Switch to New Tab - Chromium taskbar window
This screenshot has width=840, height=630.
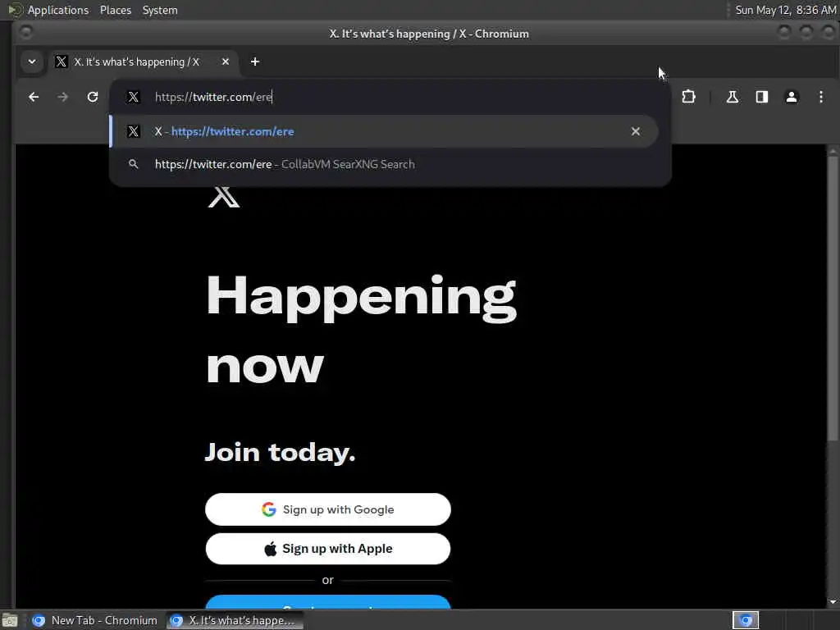pyautogui.click(x=95, y=620)
